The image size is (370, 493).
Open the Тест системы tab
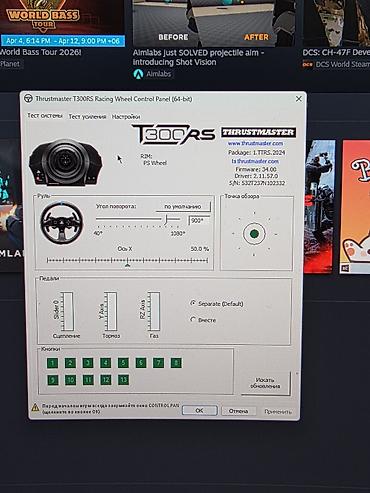click(x=45, y=116)
